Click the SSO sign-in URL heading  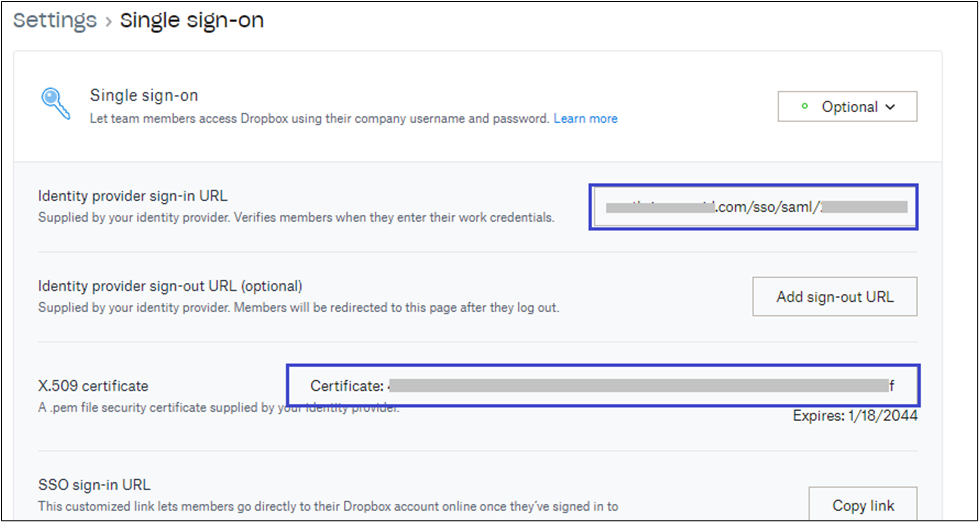pos(94,485)
